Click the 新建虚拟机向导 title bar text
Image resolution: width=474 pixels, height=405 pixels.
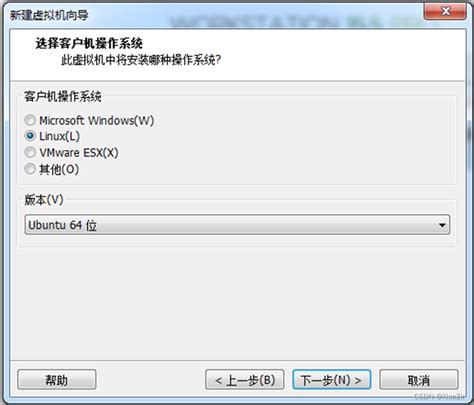49,15
